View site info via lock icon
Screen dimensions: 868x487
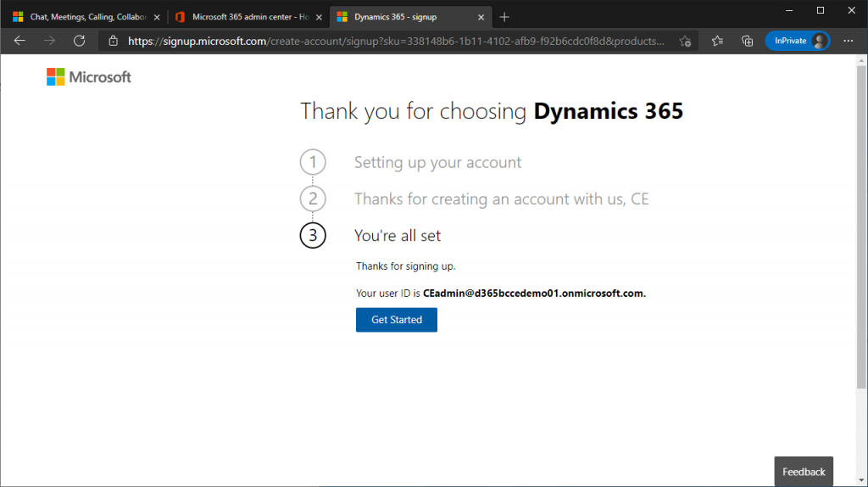(113, 41)
